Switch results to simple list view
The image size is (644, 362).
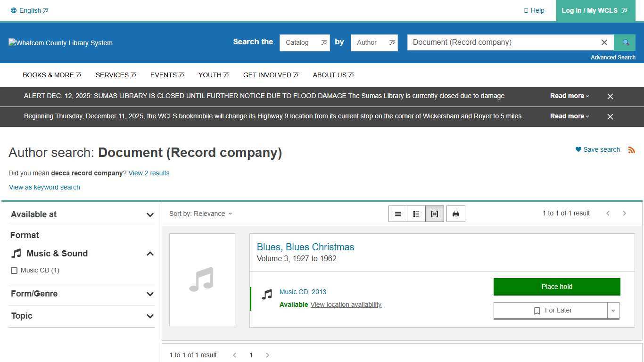[397, 214]
